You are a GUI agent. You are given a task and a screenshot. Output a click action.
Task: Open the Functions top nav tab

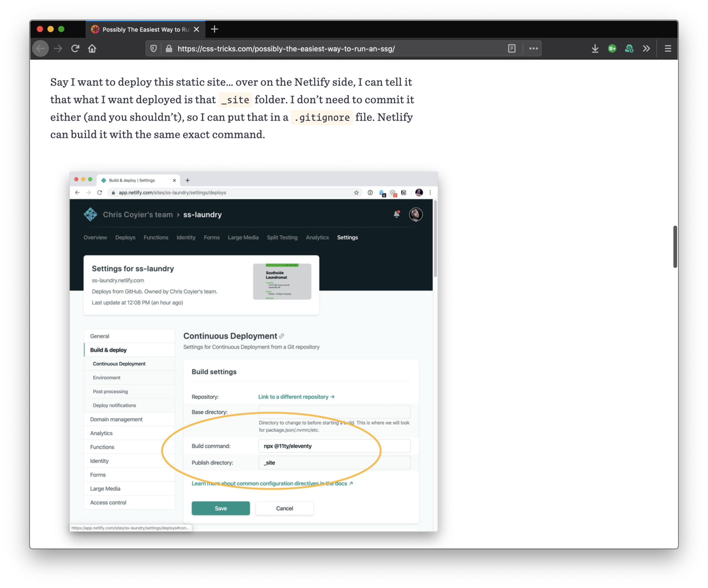click(156, 237)
